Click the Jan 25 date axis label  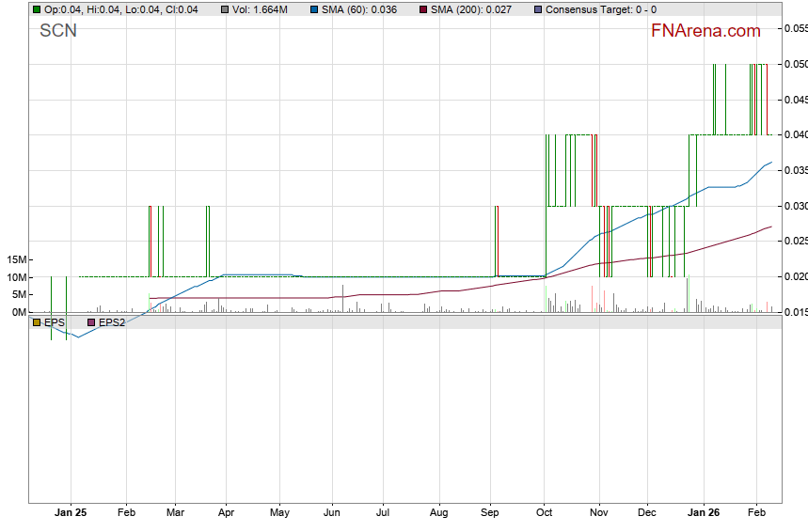[x=71, y=514]
